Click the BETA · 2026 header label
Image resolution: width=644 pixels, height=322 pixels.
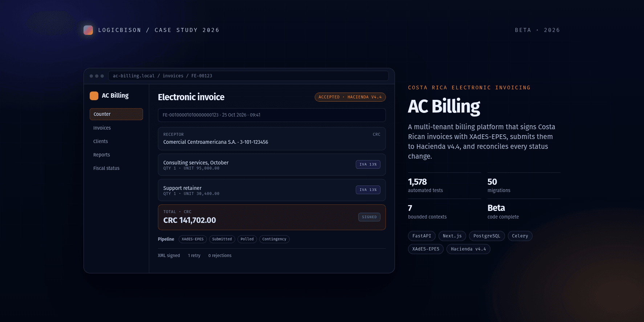click(x=537, y=30)
